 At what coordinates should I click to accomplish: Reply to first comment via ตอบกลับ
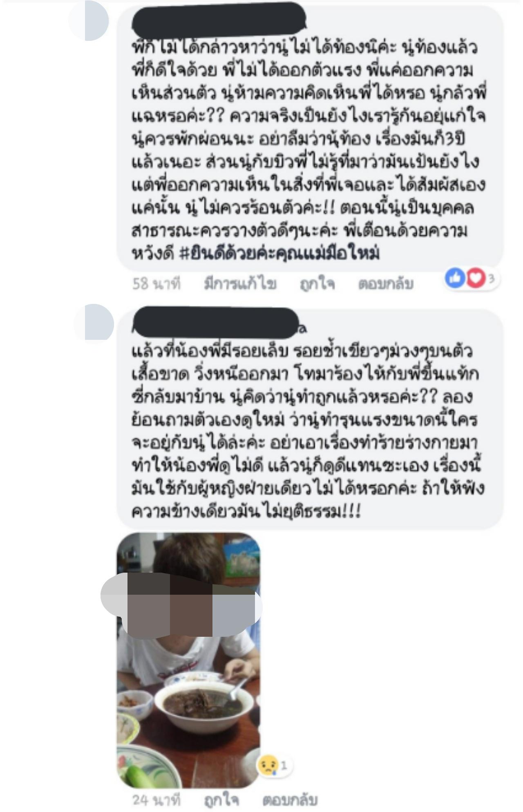click(x=386, y=283)
